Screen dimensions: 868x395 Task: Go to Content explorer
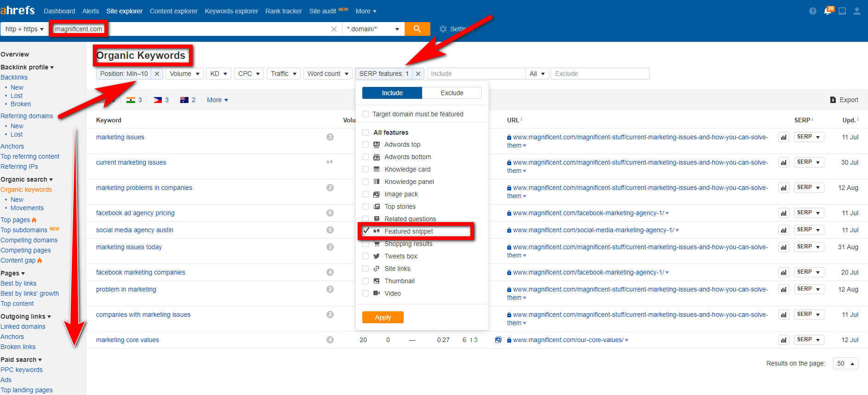173,11
